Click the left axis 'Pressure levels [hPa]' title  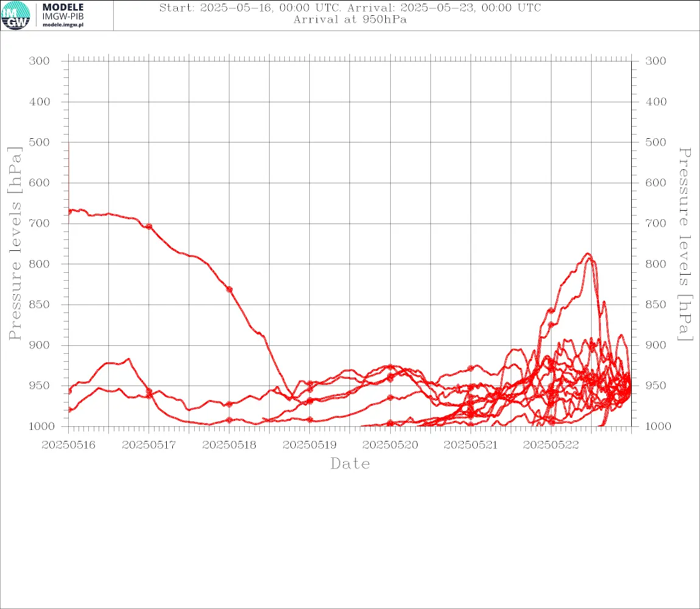(x=15, y=244)
